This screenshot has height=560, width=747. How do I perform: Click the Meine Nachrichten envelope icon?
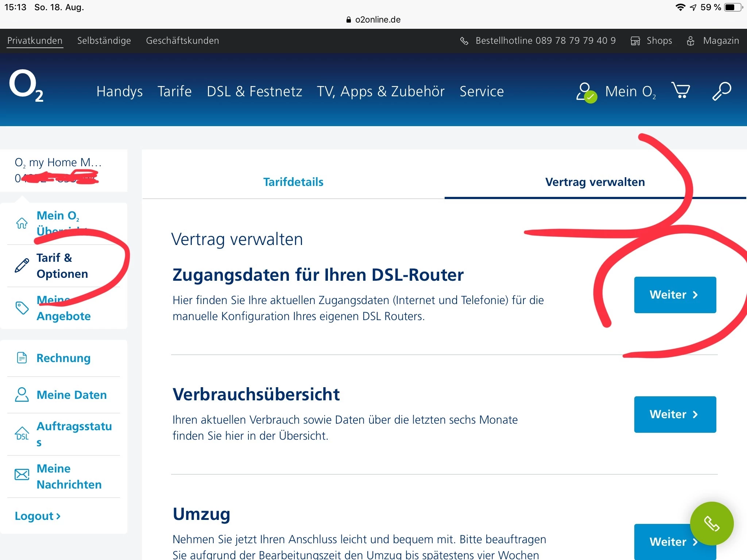[x=22, y=474]
